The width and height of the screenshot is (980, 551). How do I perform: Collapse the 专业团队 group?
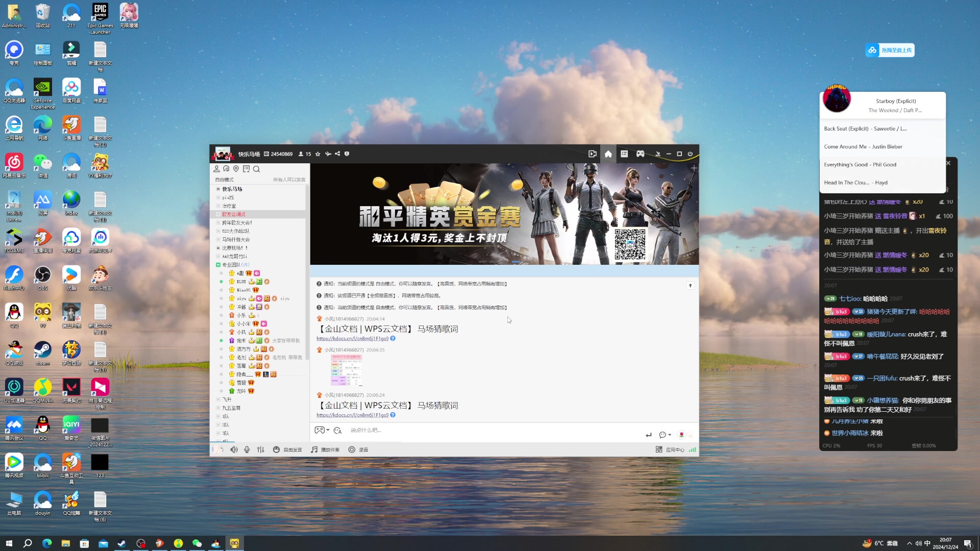218,265
